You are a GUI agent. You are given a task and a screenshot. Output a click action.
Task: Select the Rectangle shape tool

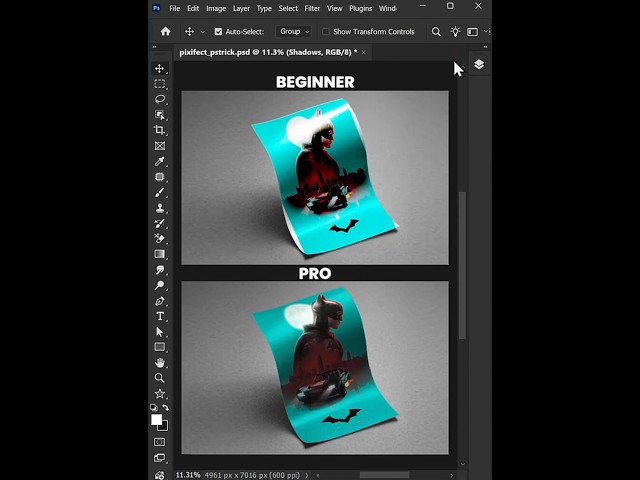160,347
